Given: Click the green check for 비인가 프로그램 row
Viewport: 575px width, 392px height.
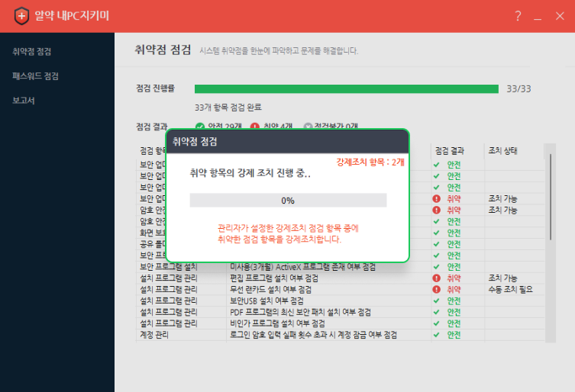Looking at the screenshot, I should pos(436,323).
